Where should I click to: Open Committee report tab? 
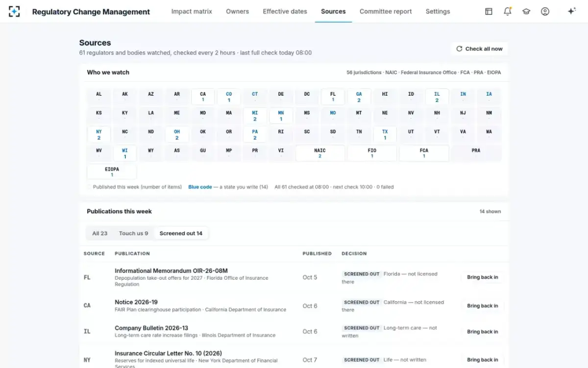pos(386,11)
